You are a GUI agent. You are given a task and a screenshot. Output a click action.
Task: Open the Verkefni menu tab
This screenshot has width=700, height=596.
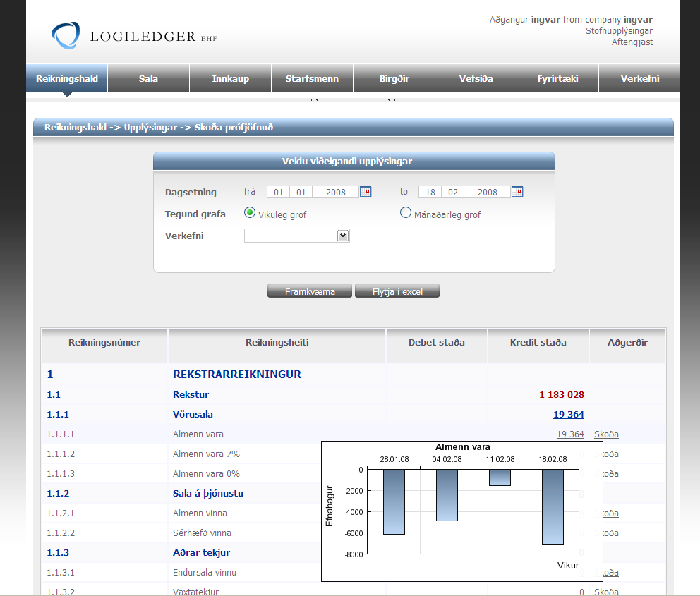[640, 78]
